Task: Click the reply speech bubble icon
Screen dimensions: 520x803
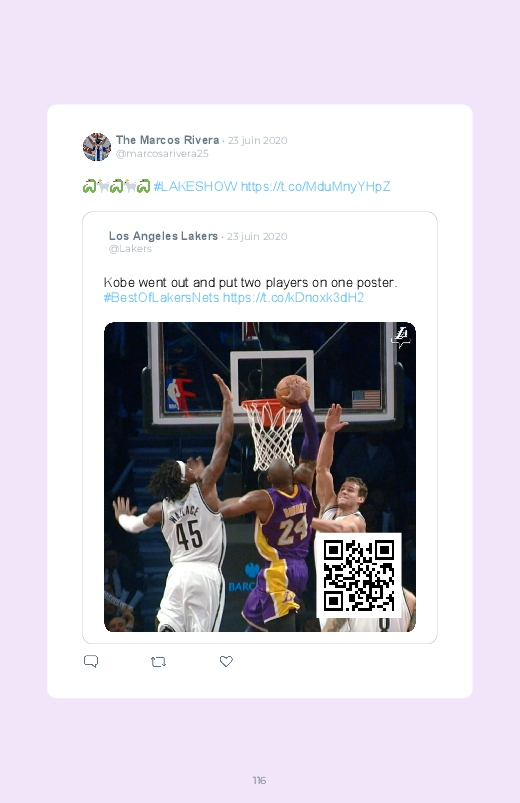Action: point(91,661)
